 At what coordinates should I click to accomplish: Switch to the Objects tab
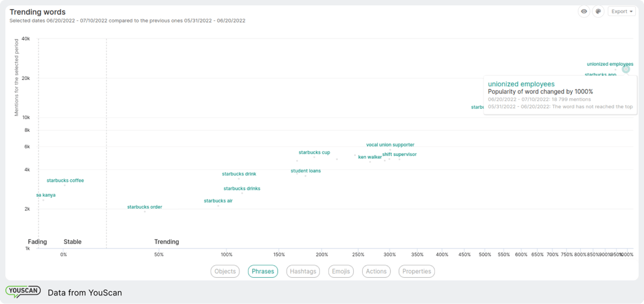[x=225, y=271]
